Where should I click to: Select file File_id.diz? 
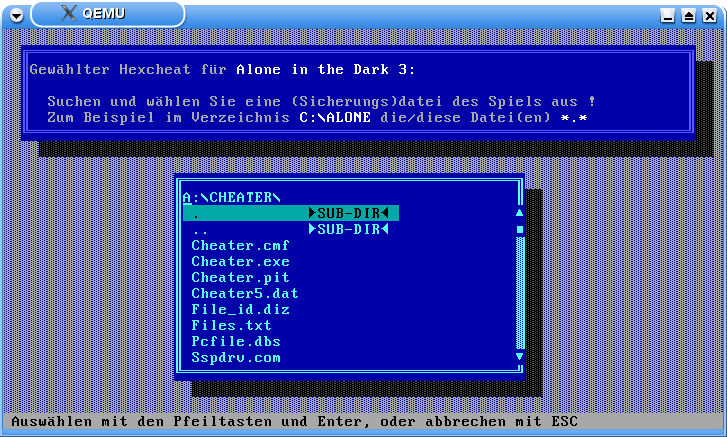tap(240, 309)
